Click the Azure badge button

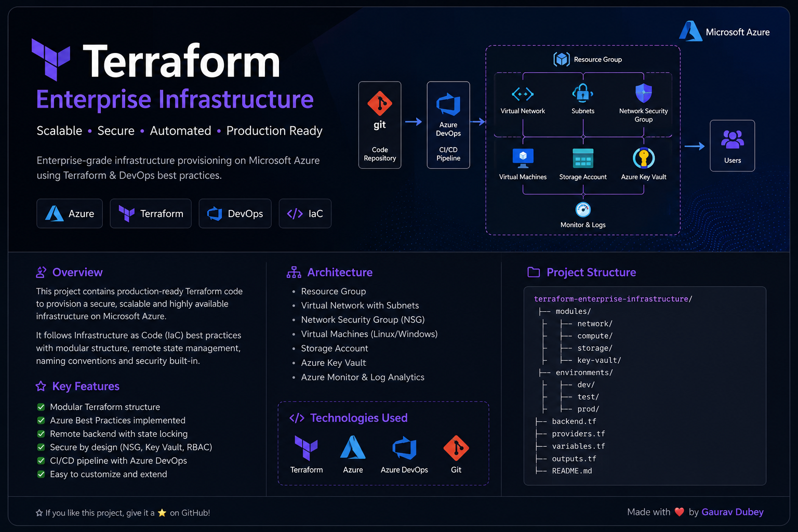70,214
